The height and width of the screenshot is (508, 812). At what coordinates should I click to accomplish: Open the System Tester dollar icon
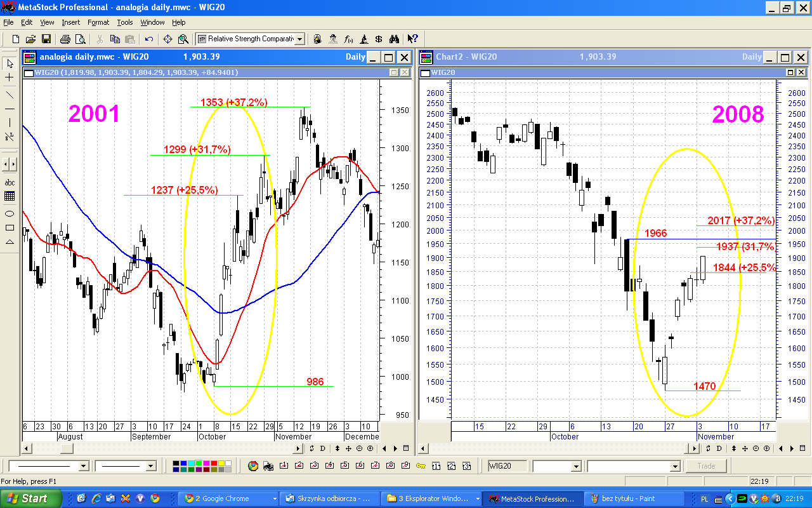(379, 39)
